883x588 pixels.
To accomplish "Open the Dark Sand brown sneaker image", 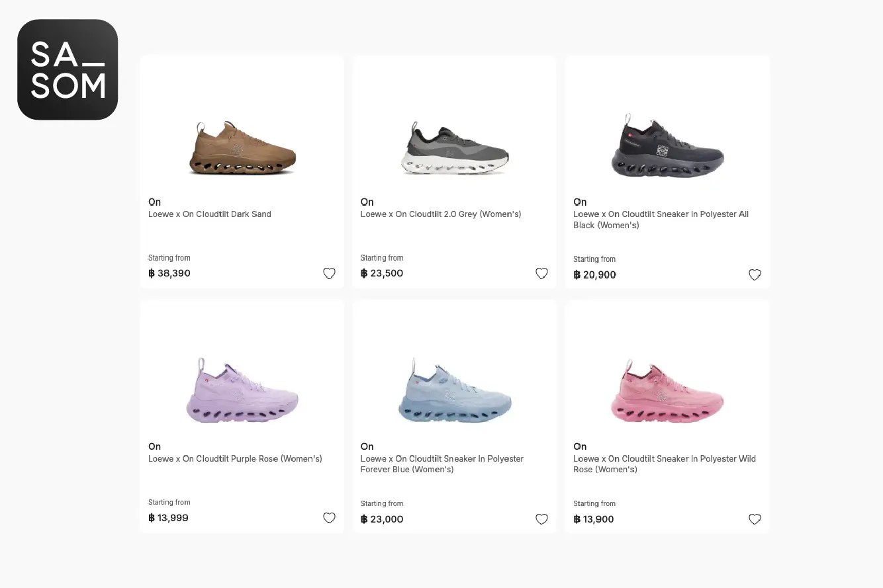I will point(242,148).
